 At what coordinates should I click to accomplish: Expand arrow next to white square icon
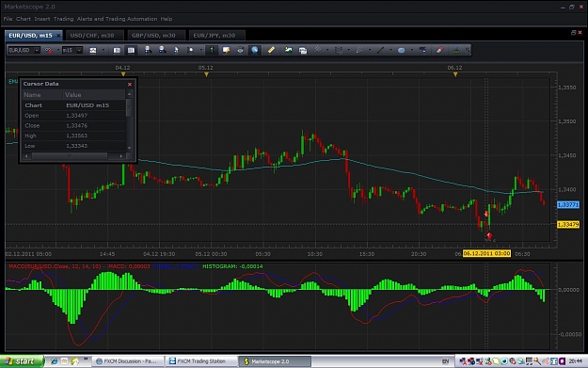[x=201, y=50]
